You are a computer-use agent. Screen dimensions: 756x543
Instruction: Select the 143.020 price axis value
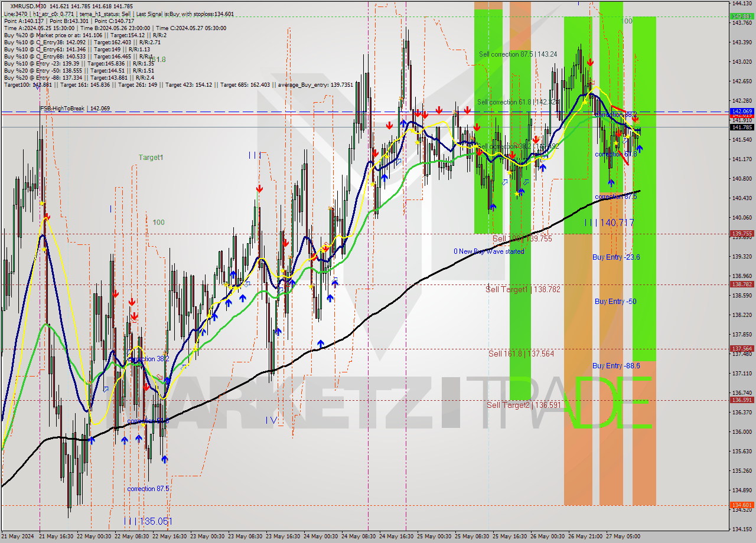tap(742, 62)
